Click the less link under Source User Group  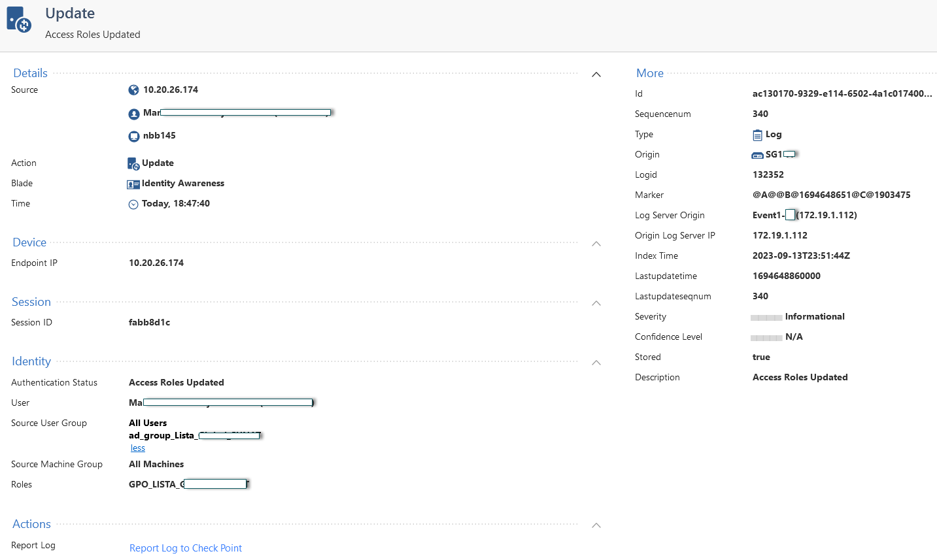click(137, 448)
